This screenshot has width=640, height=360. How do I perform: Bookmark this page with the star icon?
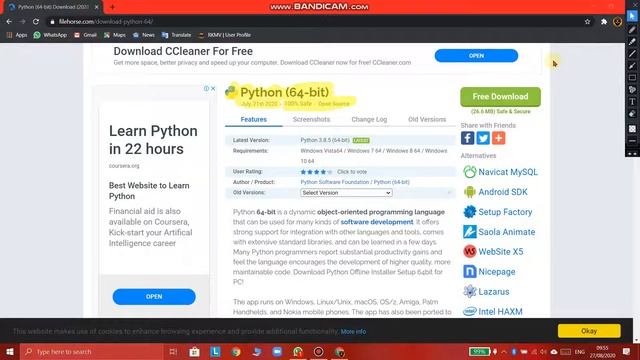(587, 22)
